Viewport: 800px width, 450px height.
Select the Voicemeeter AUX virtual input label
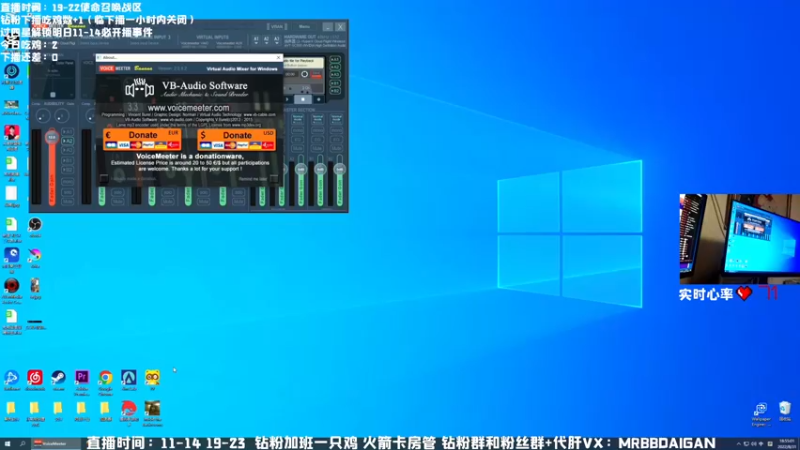coord(229,44)
